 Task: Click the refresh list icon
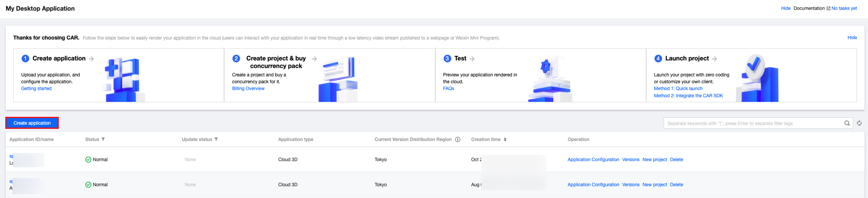(859, 123)
